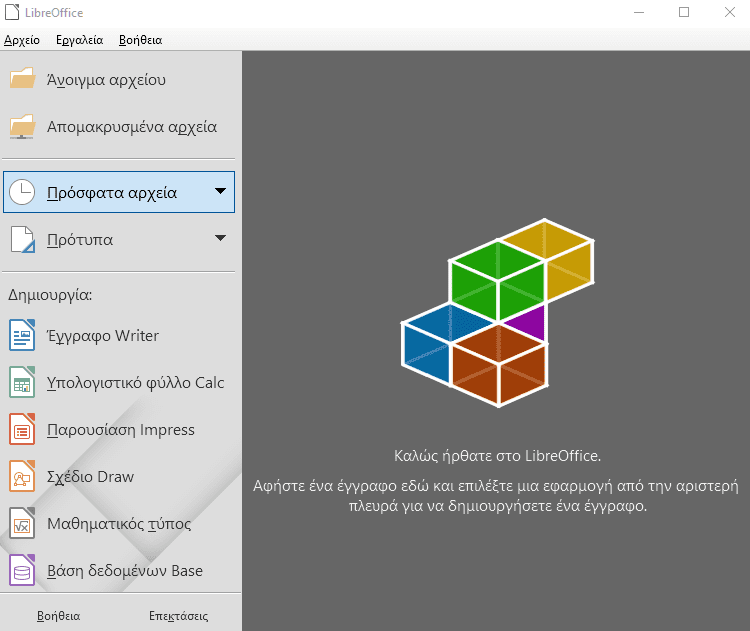This screenshot has width=750, height=631.
Task: Click the Math formula icon
Action: (22, 523)
